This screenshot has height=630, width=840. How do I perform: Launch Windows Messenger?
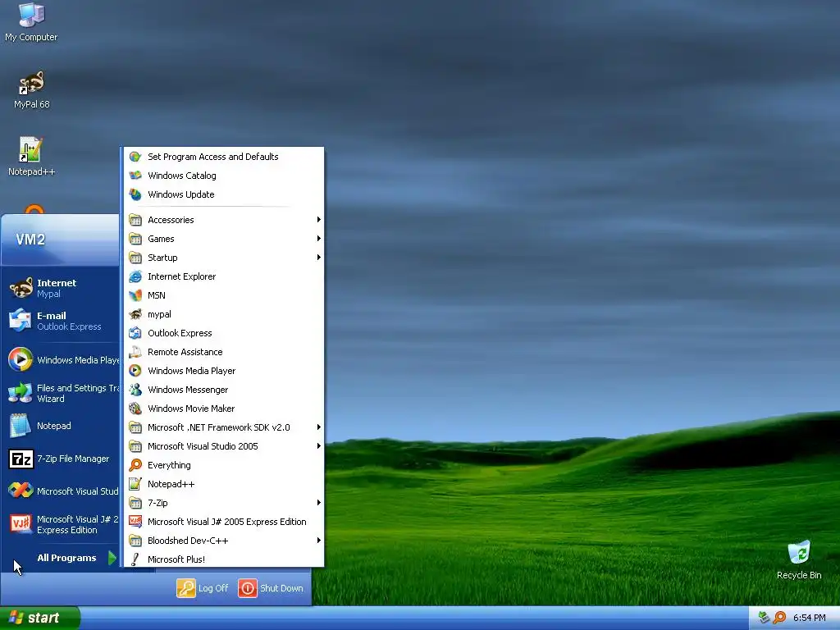pos(224,390)
